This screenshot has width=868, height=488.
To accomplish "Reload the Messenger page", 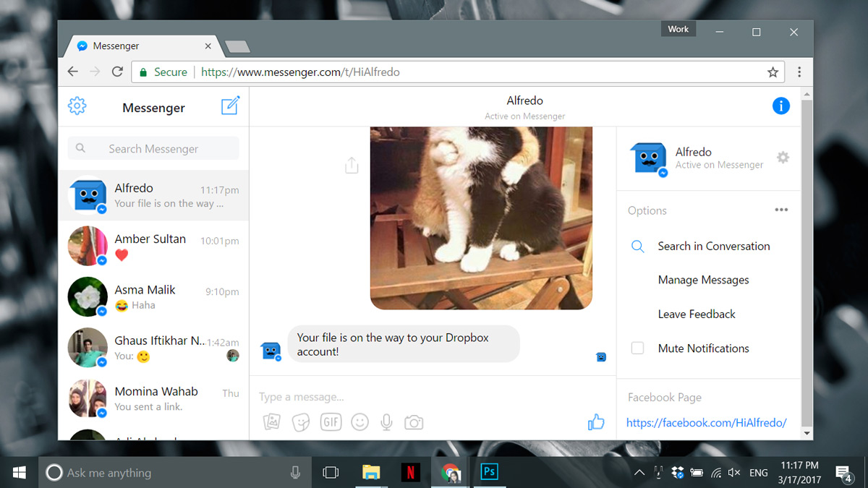I will tap(117, 72).
